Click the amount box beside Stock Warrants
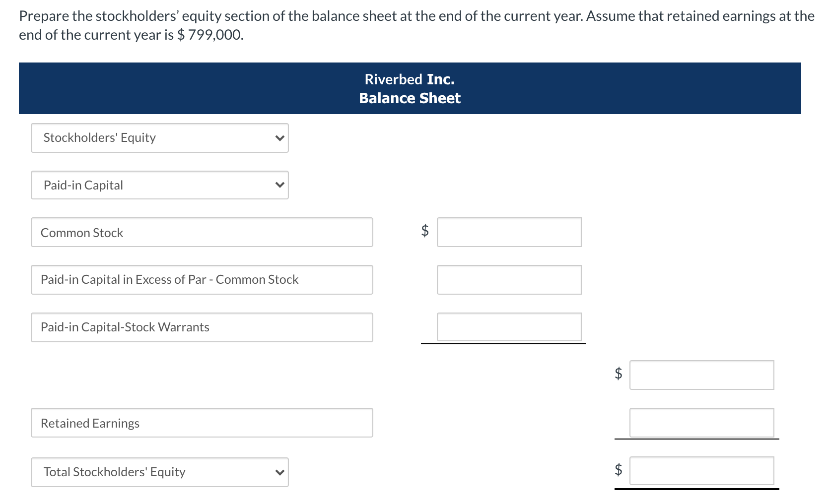The height and width of the screenshot is (504, 829). coord(509,327)
